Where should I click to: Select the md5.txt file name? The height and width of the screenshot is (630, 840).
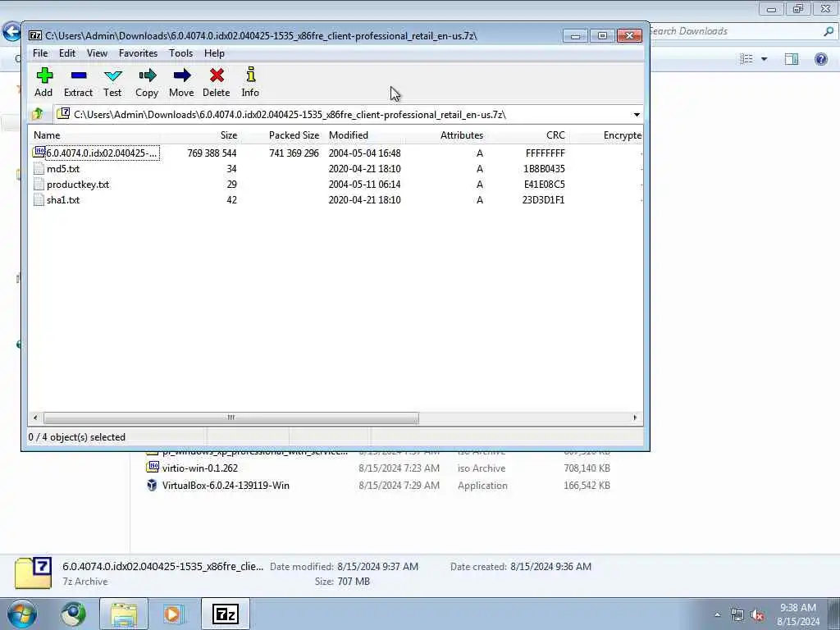click(63, 169)
